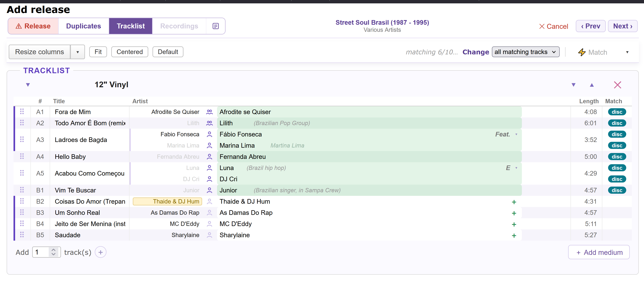Remove the 12" Vinyl medium with red X
Image resolution: width=644 pixels, height=287 pixels.
(617, 85)
